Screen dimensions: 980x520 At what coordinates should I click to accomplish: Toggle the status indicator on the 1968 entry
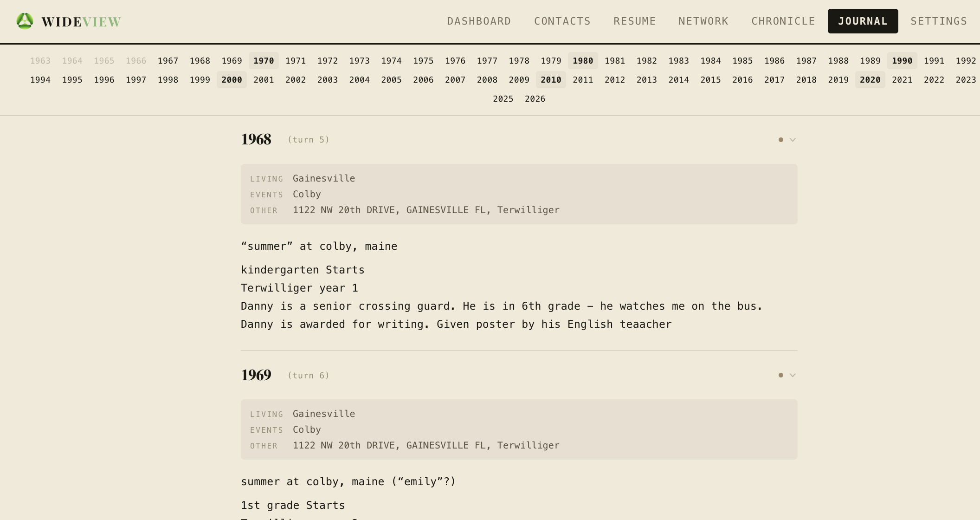781,139
